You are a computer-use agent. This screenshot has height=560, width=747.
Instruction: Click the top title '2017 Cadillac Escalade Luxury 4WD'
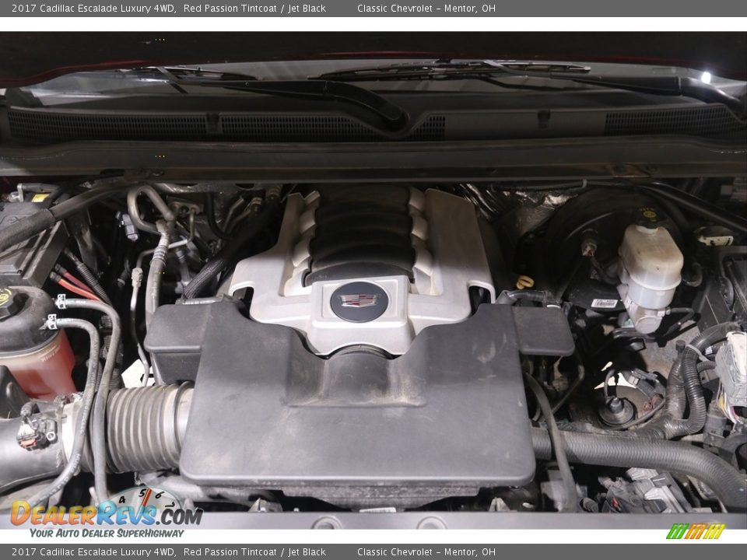pyautogui.click(x=93, y=9)
